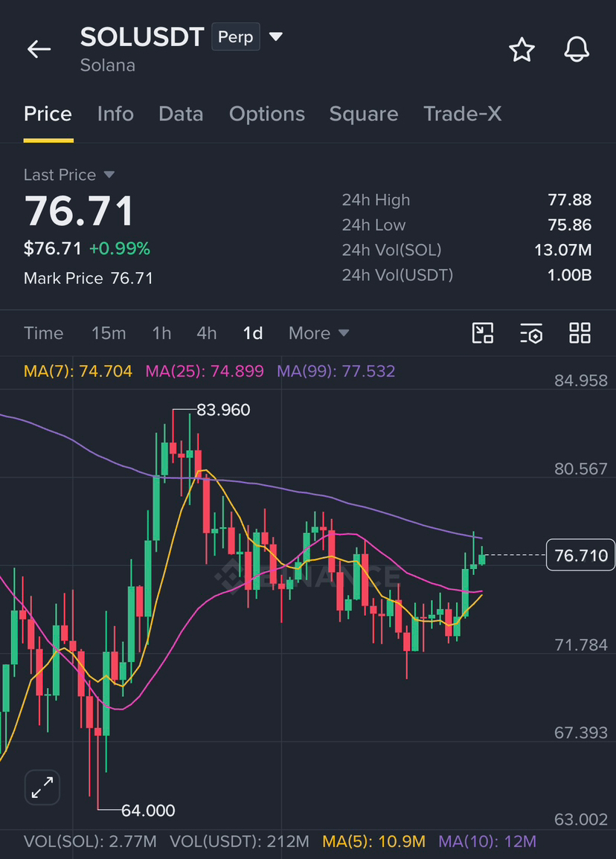Go to the Square tab
The image size is (616, 859).
point(364,114)
